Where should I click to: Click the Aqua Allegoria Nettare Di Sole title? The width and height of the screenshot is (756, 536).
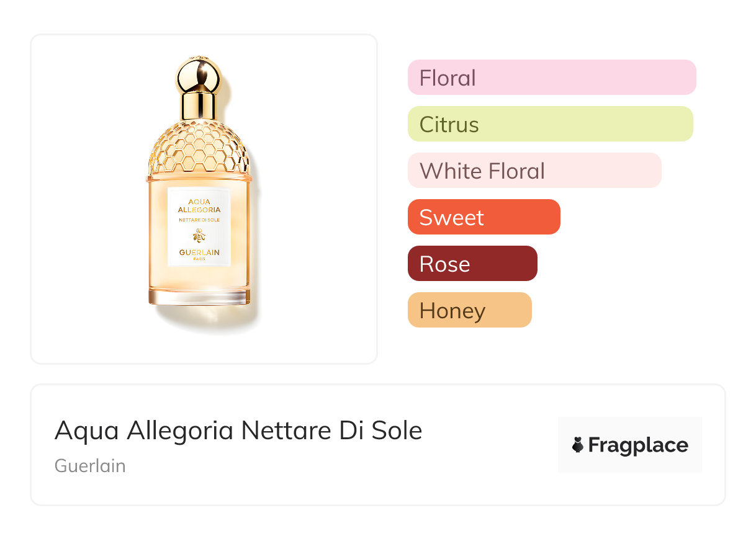pyautogui.click(x=238, y=431)
